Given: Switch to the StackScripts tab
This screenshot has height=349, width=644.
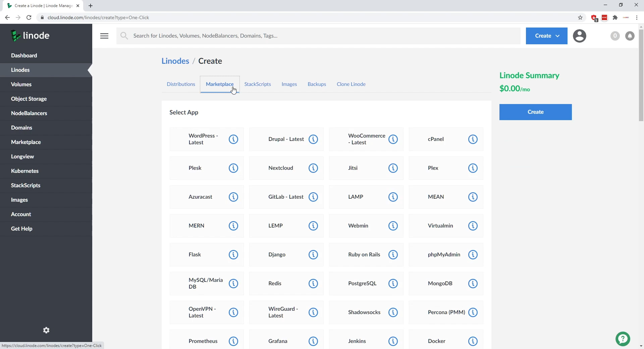Looking at the screenshot, I should (x=258, y=84).
